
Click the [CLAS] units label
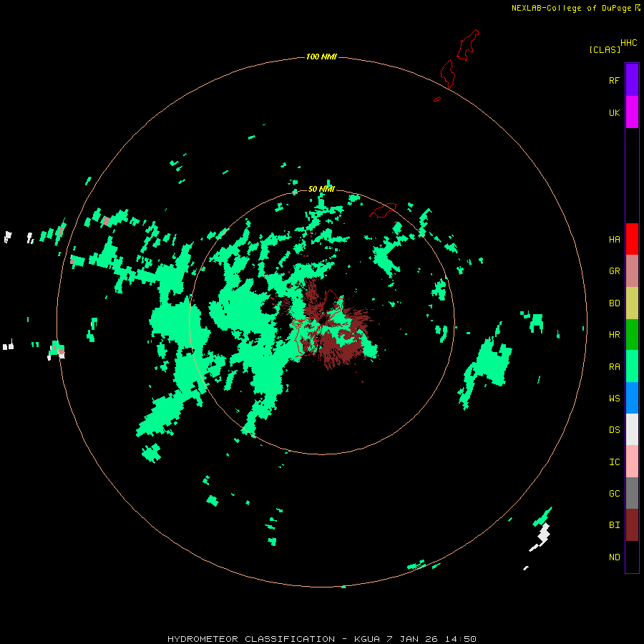pos(605,49)
